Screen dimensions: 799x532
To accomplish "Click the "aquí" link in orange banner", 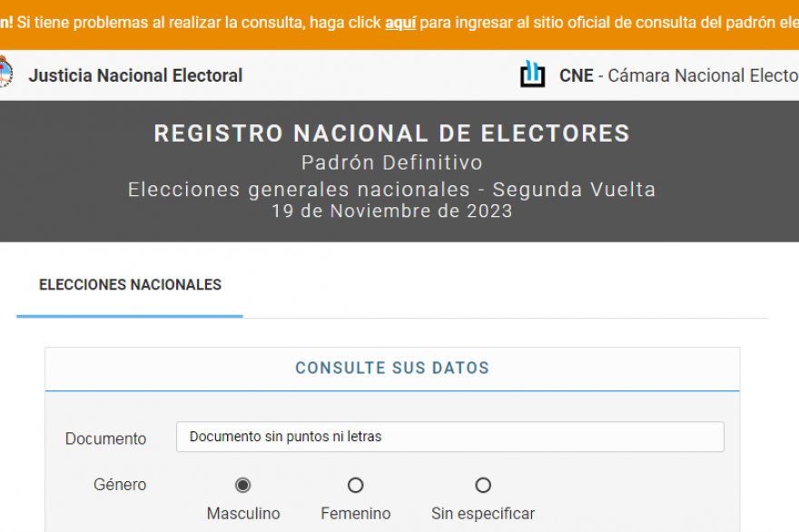I will (400, 23).
